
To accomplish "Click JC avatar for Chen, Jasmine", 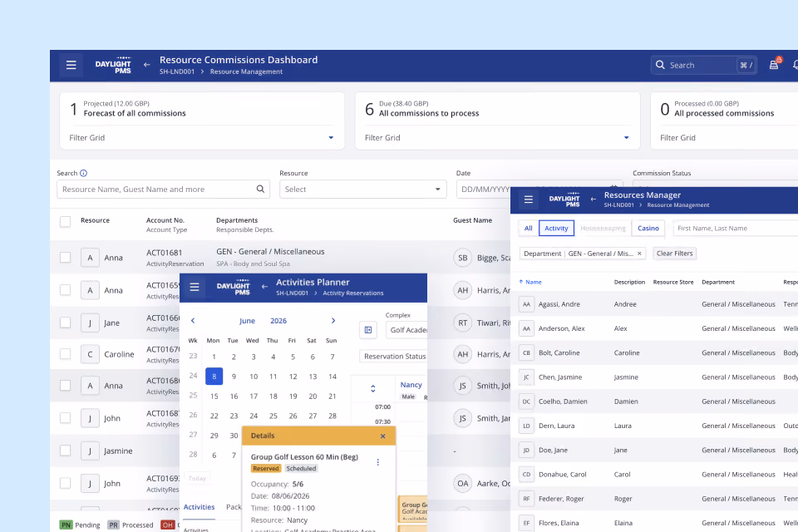I will click(x=526, y=377).
